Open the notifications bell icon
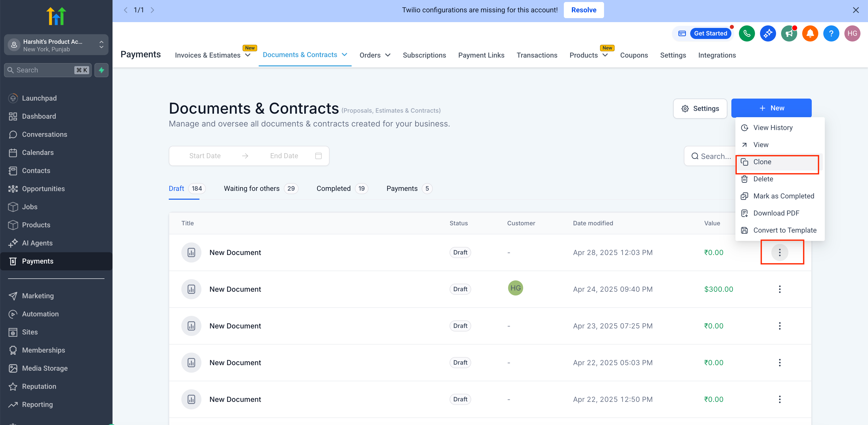Image resolution: width=868 pixels, height=425 pixels. pos(810,33)
